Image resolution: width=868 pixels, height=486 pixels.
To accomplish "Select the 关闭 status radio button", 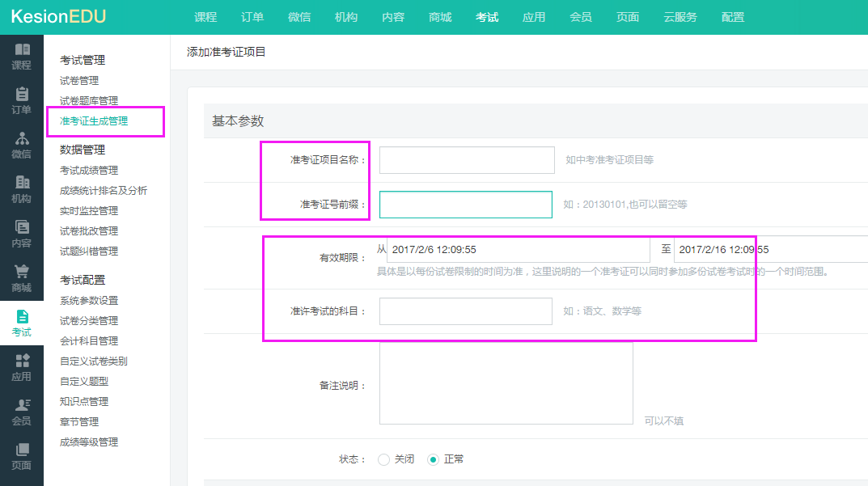I will pos(384,459).
